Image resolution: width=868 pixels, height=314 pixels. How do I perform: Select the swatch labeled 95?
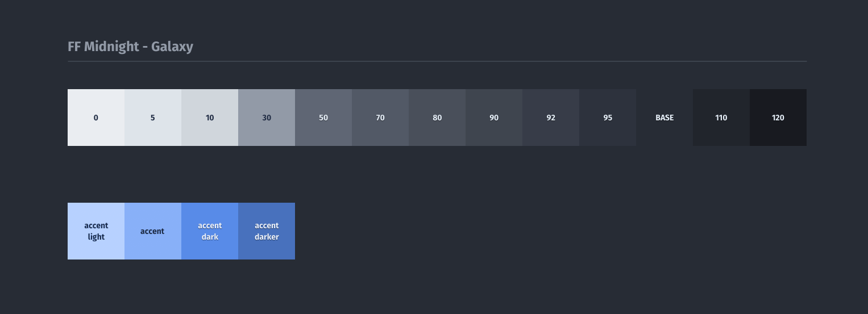pos(608,118)
